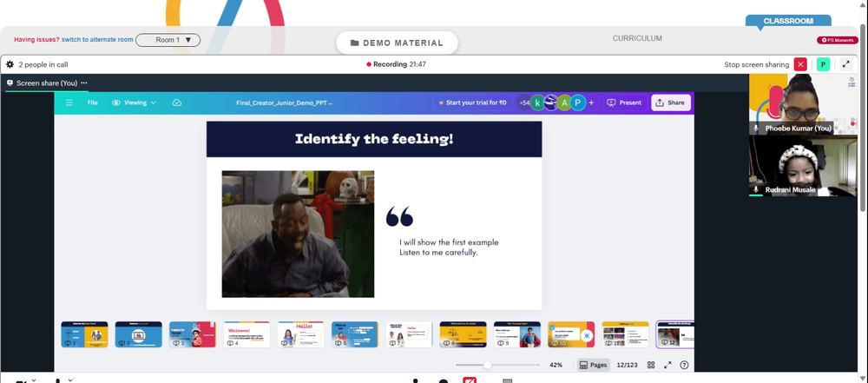Select slide thumbnail 5 Hello
Screen dimensions: 868x383
click(x=300, y=334)
